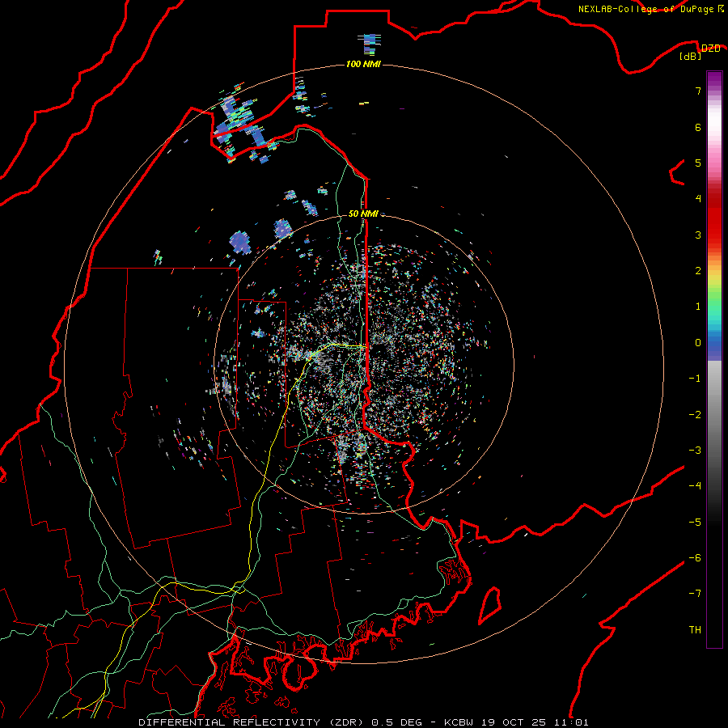
Task: Click the 50 NMI range ring label
Action: [x=363, y=214]
